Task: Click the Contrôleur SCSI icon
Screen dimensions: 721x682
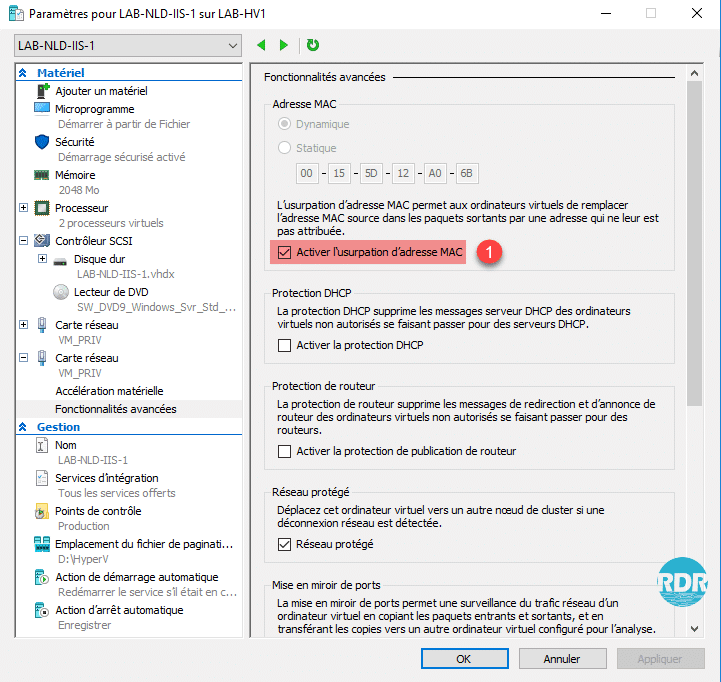Action: (42, 240)
